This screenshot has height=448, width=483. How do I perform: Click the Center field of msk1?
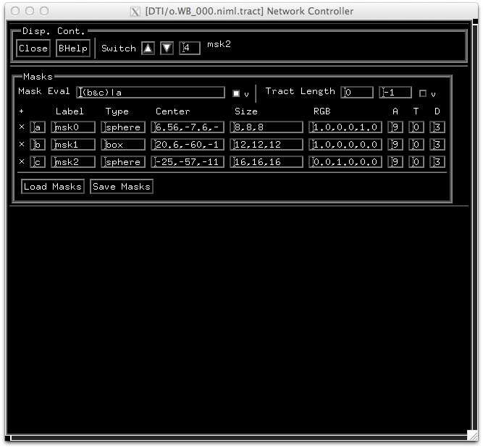coord(188,144)
